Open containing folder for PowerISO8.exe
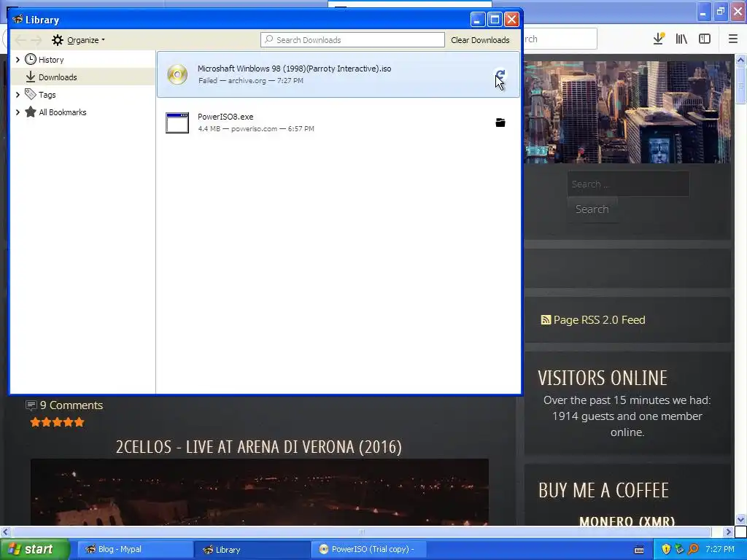 coord(500,122)
